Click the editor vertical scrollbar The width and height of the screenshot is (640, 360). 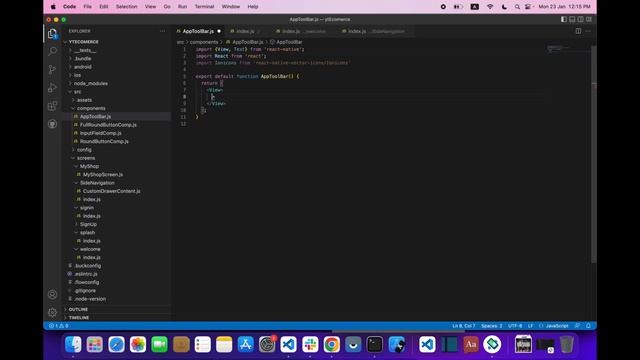(x=594, y=154)
